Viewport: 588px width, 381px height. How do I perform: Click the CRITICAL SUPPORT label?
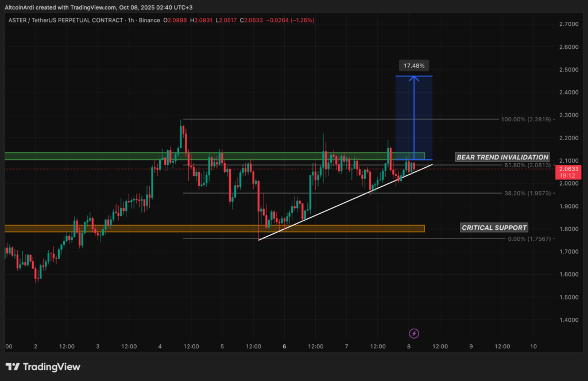click(494, 228)
